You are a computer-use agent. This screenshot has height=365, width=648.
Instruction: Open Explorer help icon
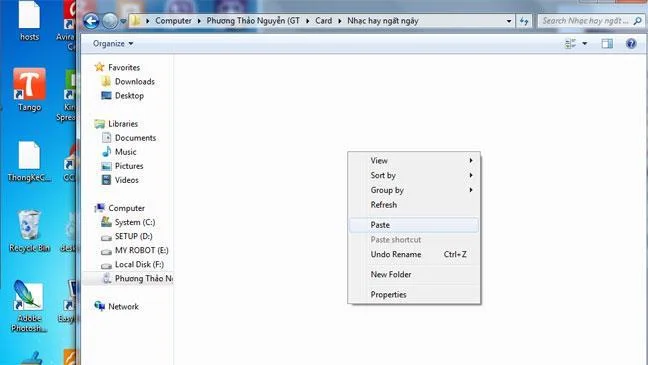click(x=631, y=43)
